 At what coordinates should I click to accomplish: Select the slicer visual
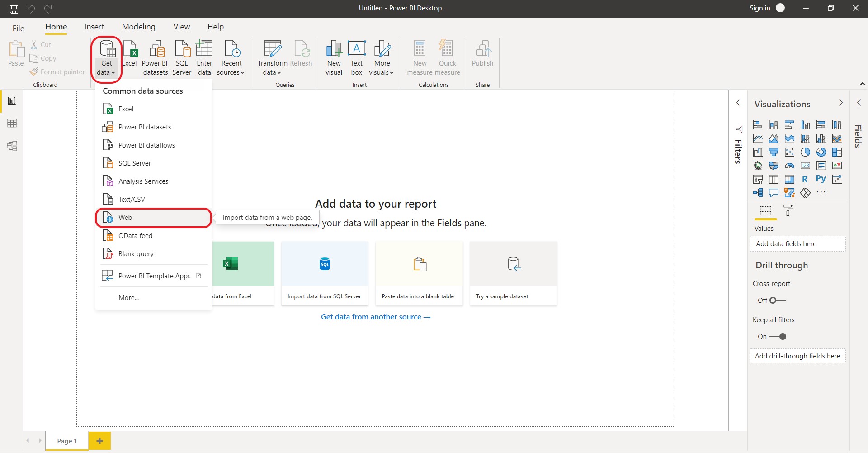coord(758,179)
